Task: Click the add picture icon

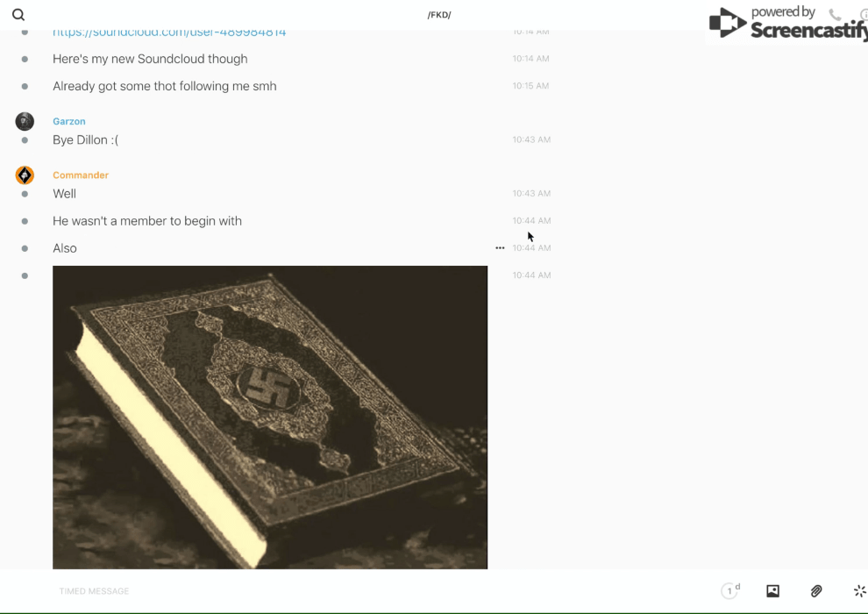Action: [772, 591]
